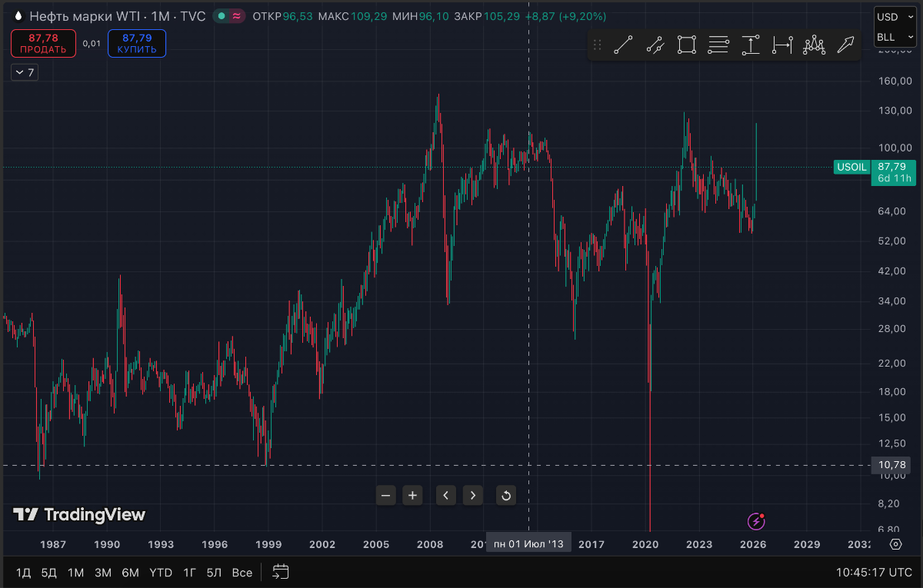Select the Arrow drawing tool
923x588 pixels.
(x=845, y=45)
